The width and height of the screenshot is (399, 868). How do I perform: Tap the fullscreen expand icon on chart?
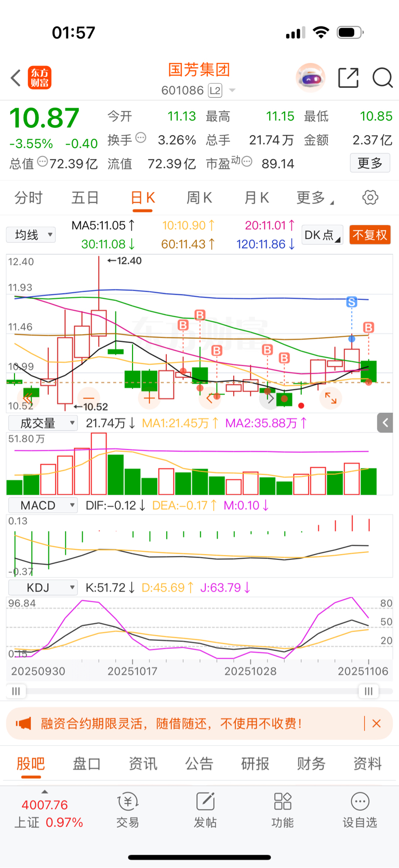tap(331, 399)
